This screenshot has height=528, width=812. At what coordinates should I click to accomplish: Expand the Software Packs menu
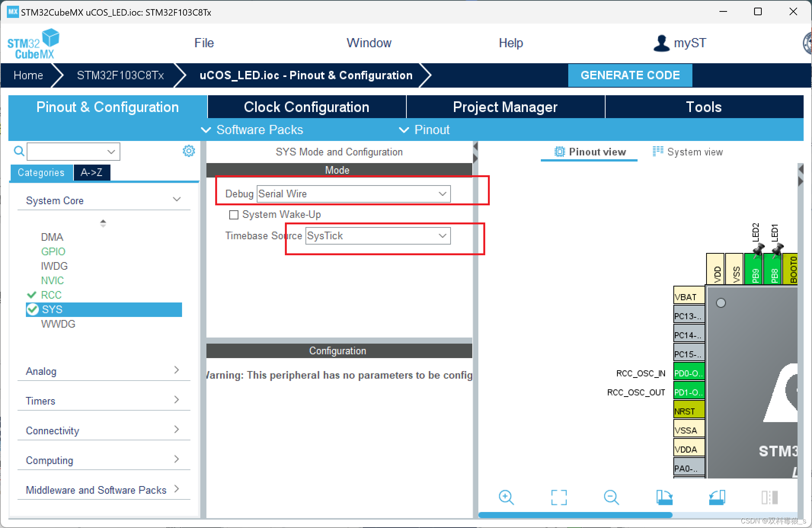(252, 130)
